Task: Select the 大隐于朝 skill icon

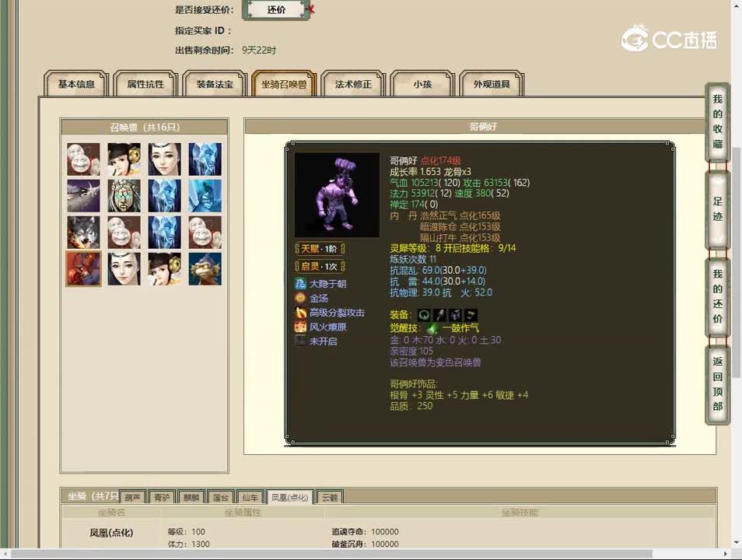Action: (x=300, y=285)
